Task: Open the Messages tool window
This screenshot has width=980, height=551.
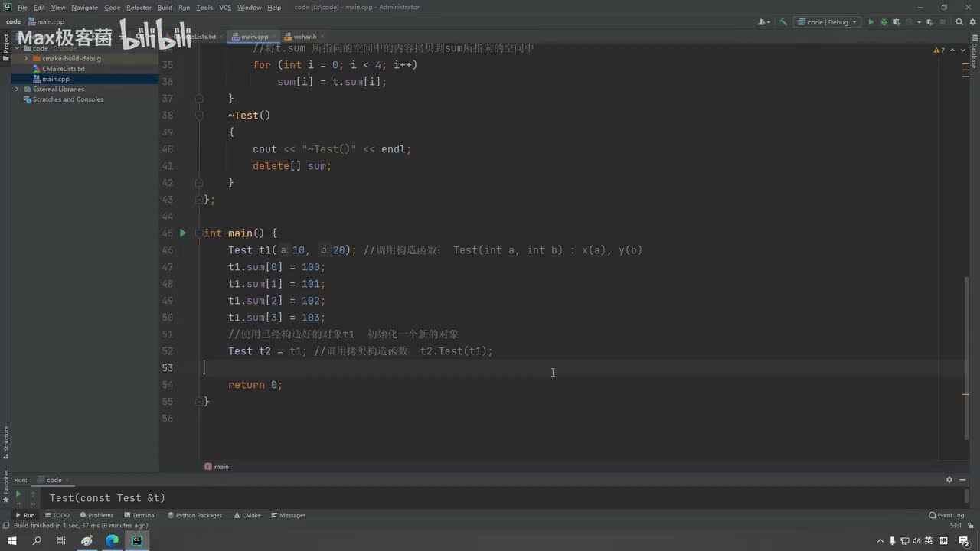Action: tap(288, 515)
